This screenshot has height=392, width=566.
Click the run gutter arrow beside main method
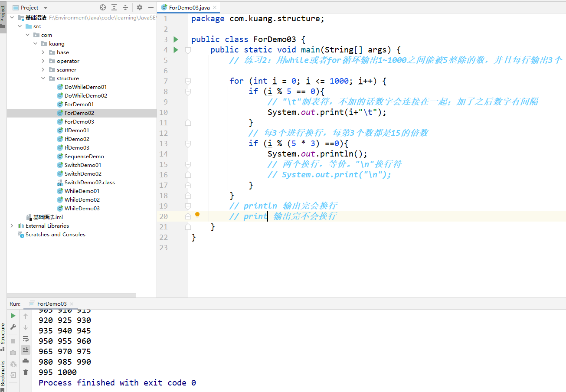click(176, 50)
